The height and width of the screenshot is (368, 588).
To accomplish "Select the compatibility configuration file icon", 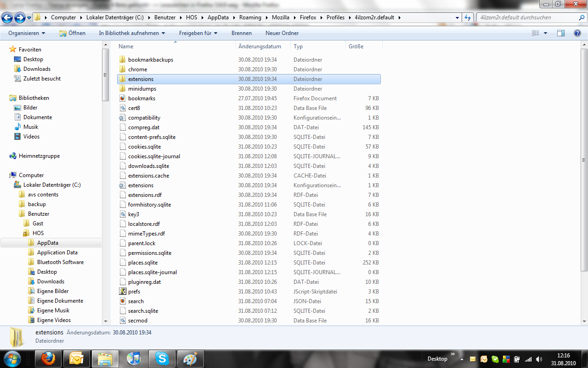I will [122, 118].
